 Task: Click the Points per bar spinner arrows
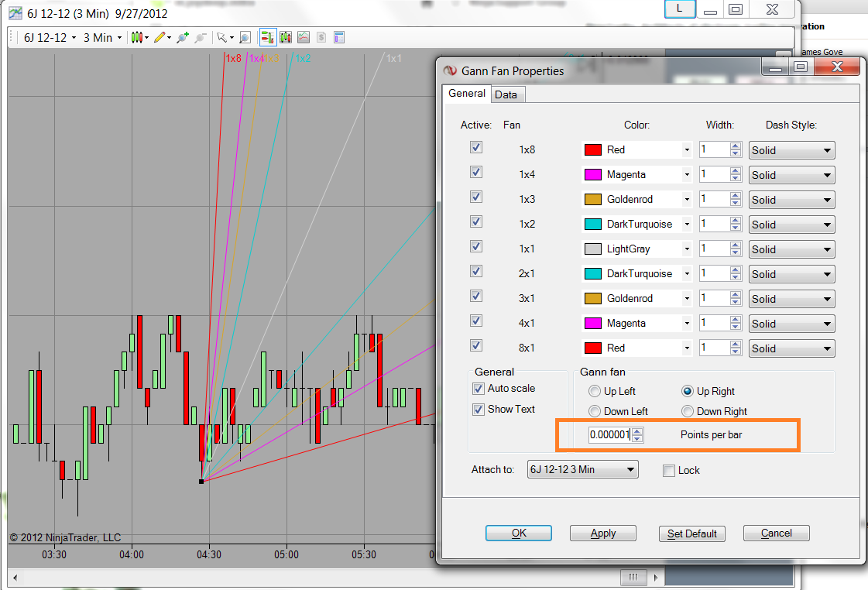tap(637, 435)
